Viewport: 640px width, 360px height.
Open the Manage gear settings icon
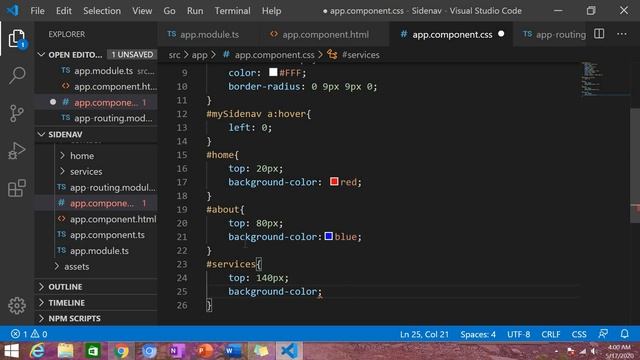tap(17, 305)
